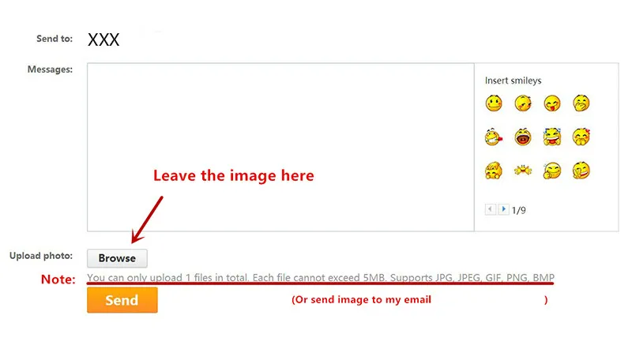Go to previous smileys page
Viewport: 632px width, 364px height.
[x=490, y=209]
